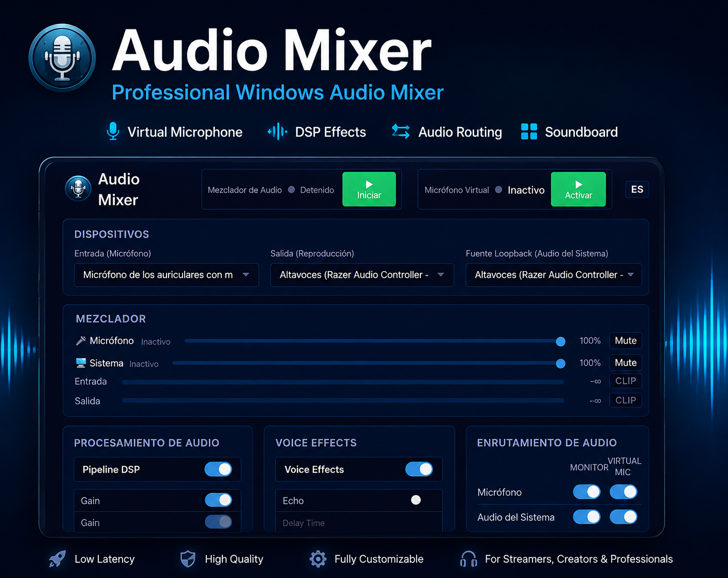The height and width of the screenshot is (578, 728).
Task: Click the Micrófono 100% volume value
Action: tap(590, 340)
